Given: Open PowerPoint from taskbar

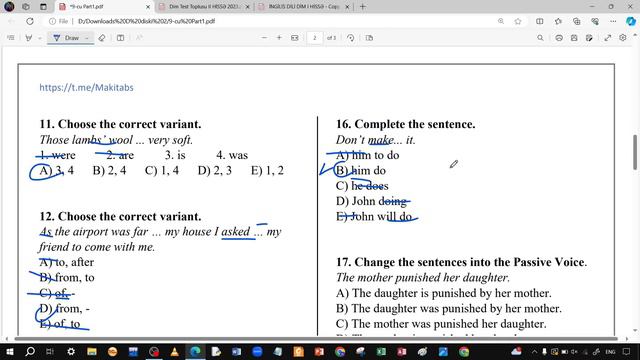Looking at the screenshot, I should coord(319,351).
